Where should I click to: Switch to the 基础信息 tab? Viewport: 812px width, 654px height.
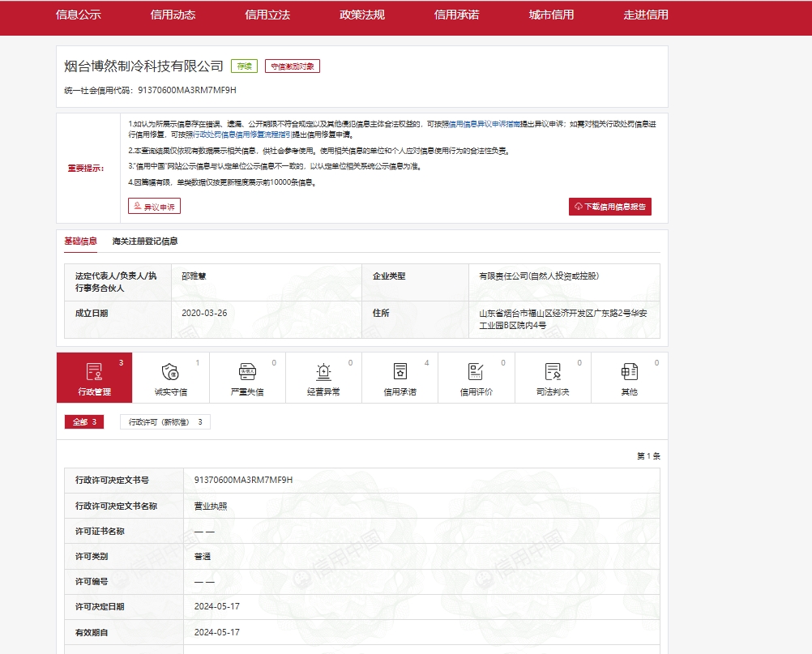click(80, 242)
